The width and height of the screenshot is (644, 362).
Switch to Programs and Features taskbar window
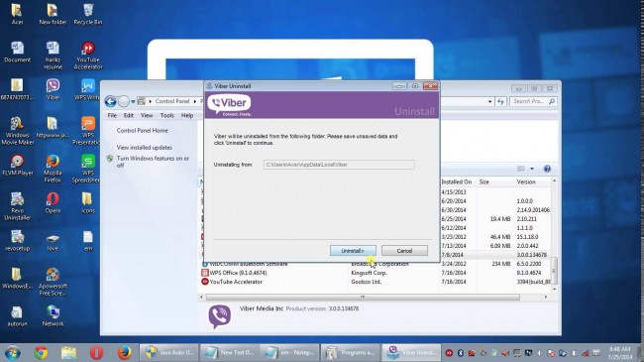pyautogui.click(x=350, y=352)
